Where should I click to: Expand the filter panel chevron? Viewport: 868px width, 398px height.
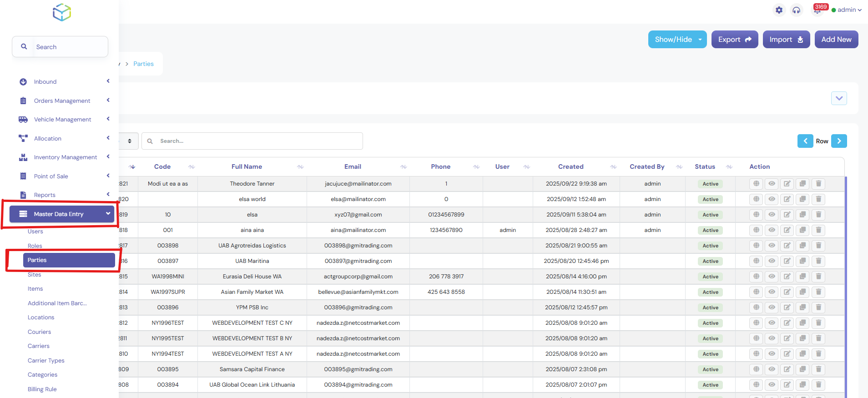point(839,98)
